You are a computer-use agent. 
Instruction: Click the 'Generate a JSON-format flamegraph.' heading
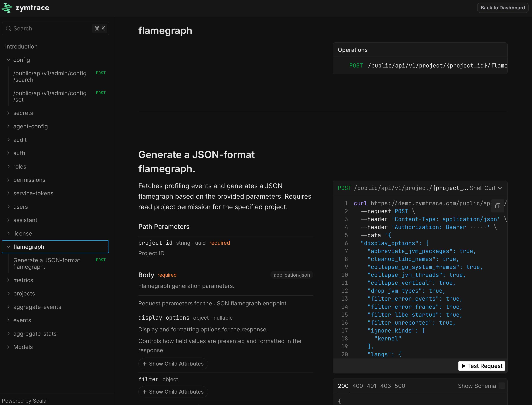(x=196, y=162)
